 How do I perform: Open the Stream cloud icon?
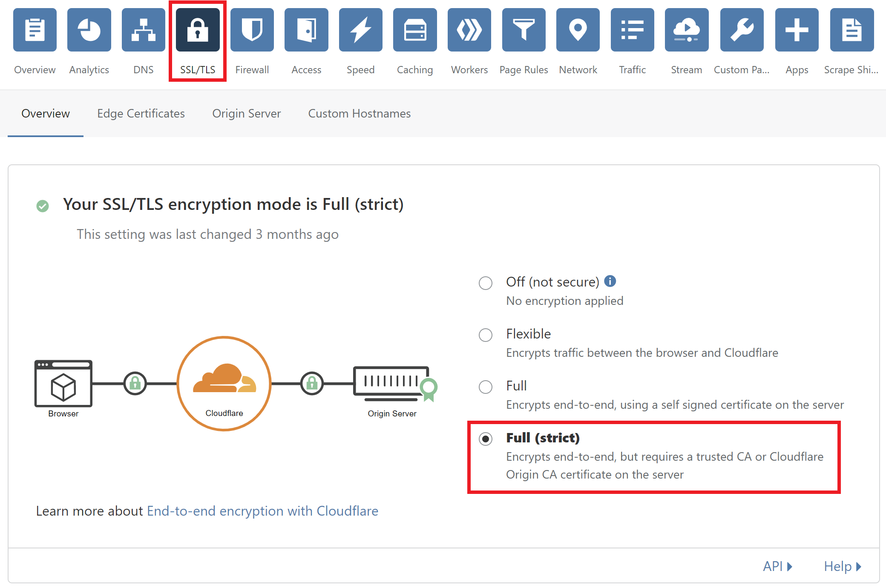pyautogui.click(x=687, y=30)
